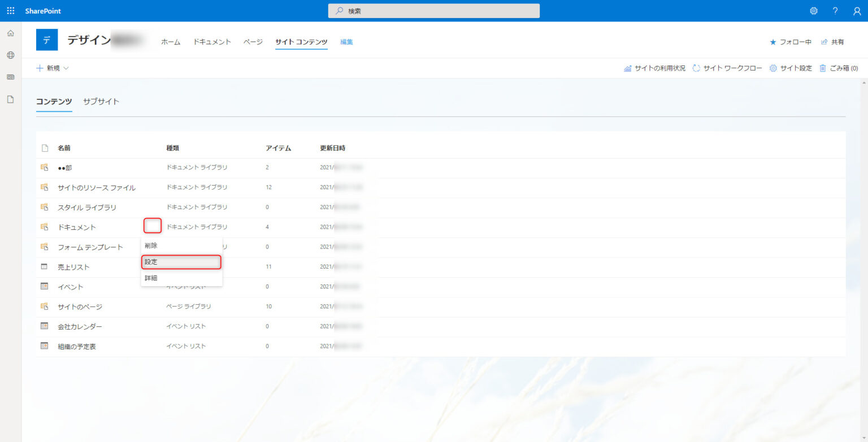
Task: Click the globe icon in left sidebar
Action: click(x=10, y=55)
